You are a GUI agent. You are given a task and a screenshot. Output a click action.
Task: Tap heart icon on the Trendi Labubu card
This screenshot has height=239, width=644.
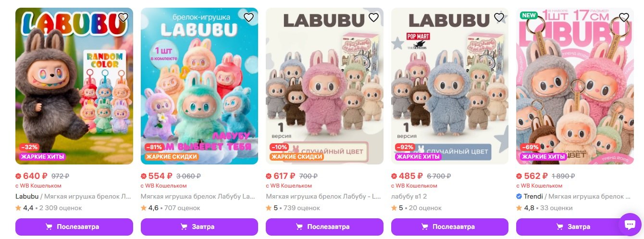(624, 18)
